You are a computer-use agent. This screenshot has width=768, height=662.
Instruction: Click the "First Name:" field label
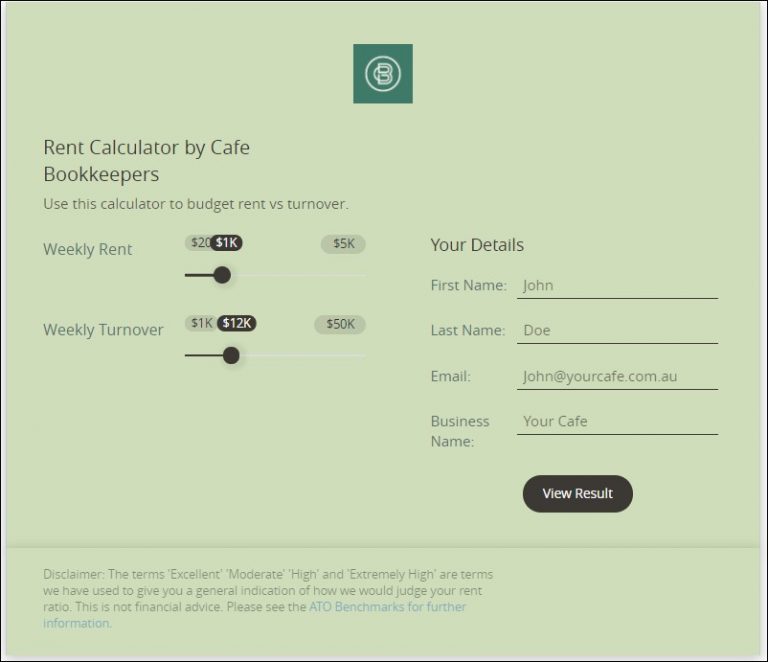[468, 285]
